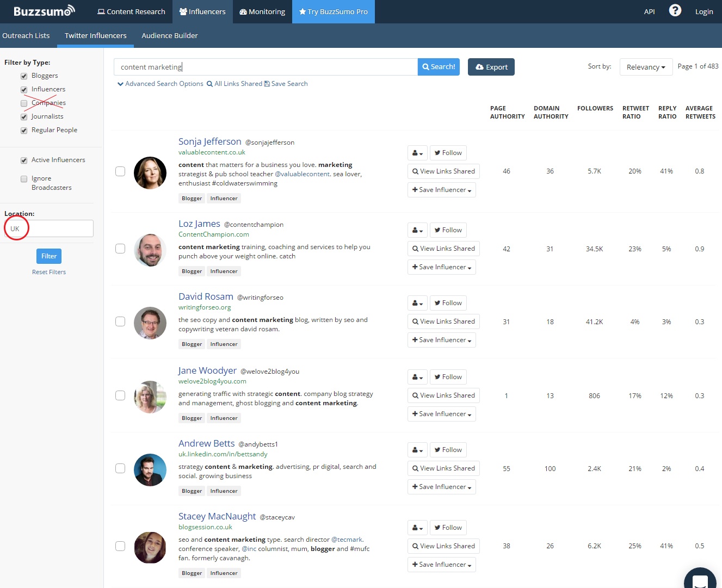View links shared by Loz James
Viewport: 722px width, 588px height.
(443, 249)
